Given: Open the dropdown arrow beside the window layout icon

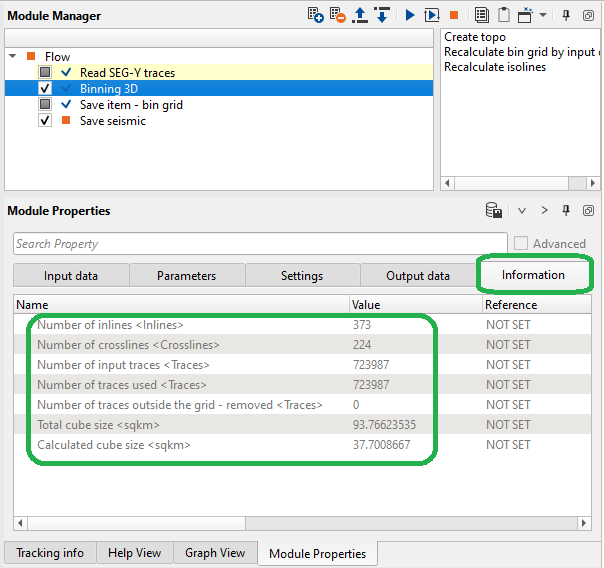Looking at the screenshot, I should pos(543,15).
